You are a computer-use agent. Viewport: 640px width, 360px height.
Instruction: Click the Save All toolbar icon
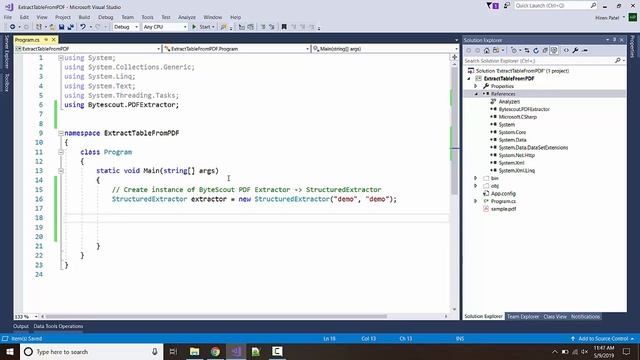tap(70, 27)
